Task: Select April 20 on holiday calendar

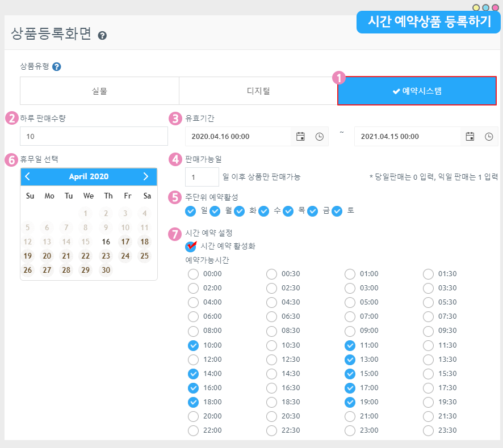Action: (x=47, y=256)
